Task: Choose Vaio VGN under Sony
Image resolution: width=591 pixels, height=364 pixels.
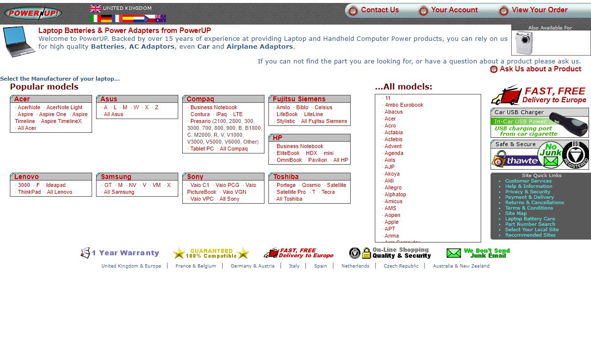Action: 234,192
